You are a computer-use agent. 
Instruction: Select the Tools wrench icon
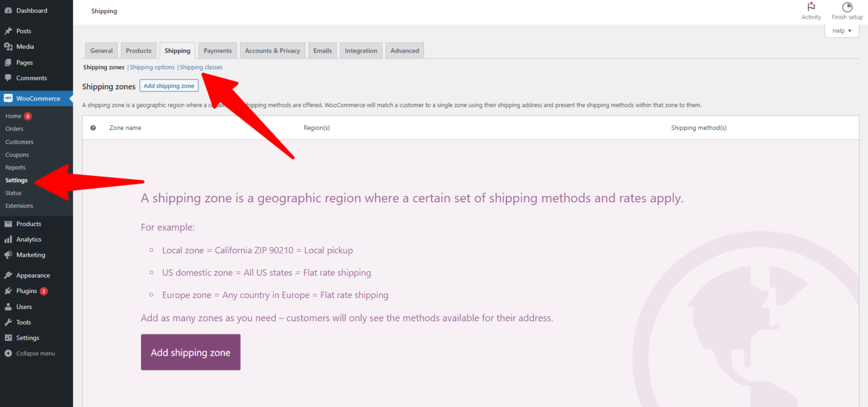(8, 322)
